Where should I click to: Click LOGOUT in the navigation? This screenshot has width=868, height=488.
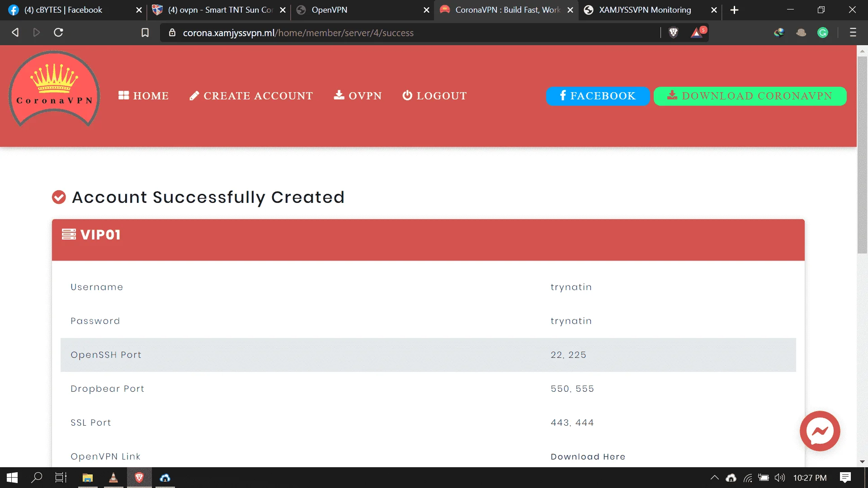pyautogui.click(x=434, y=96)
